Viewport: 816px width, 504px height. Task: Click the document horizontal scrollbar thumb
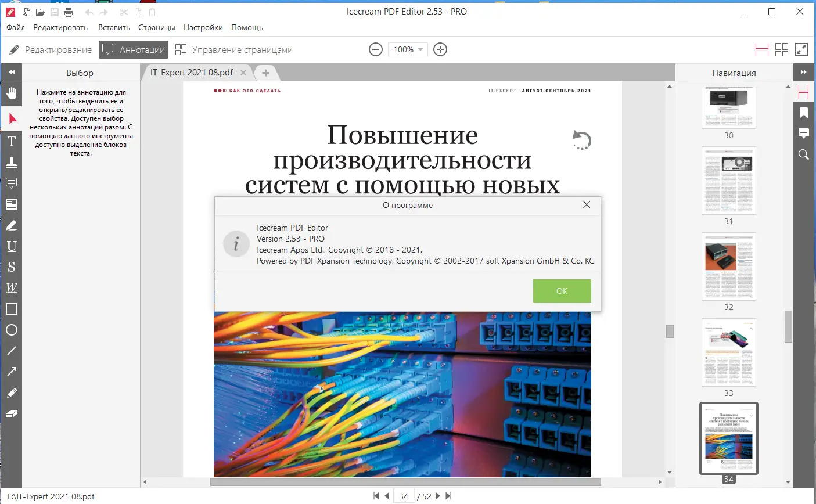[x=405, y=482]
